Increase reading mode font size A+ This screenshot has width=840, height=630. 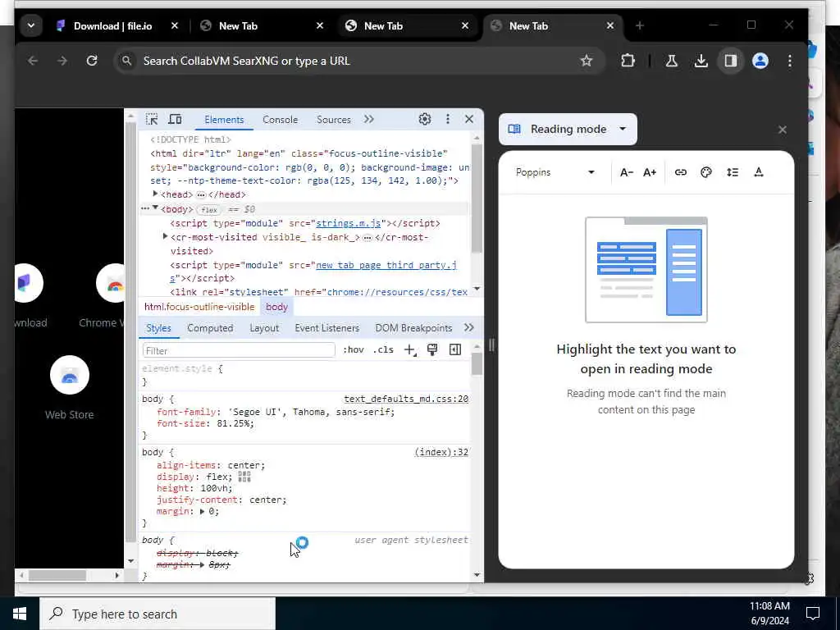(650, 172)
